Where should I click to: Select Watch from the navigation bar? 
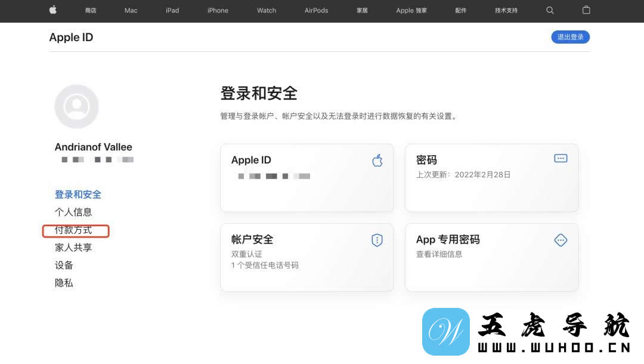tap(266, 10)
